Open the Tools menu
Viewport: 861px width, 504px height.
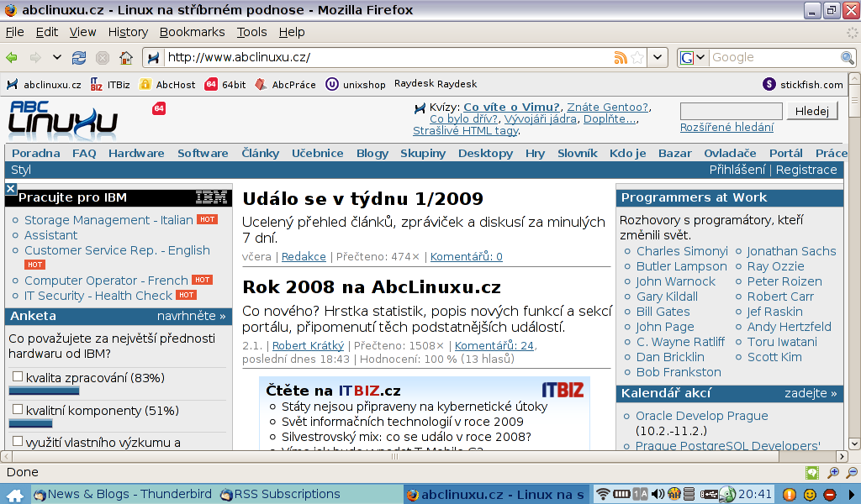[251, 33]
